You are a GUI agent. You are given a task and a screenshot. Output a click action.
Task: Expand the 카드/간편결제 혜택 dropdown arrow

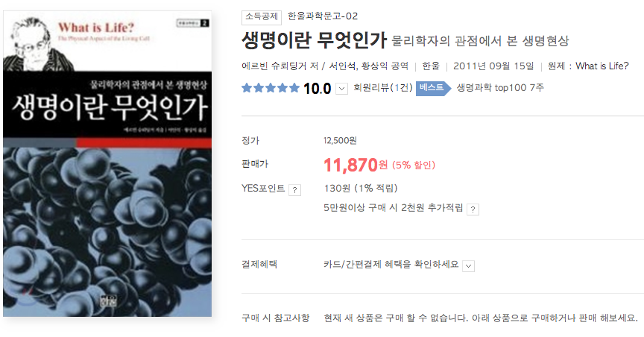[468, 265]
